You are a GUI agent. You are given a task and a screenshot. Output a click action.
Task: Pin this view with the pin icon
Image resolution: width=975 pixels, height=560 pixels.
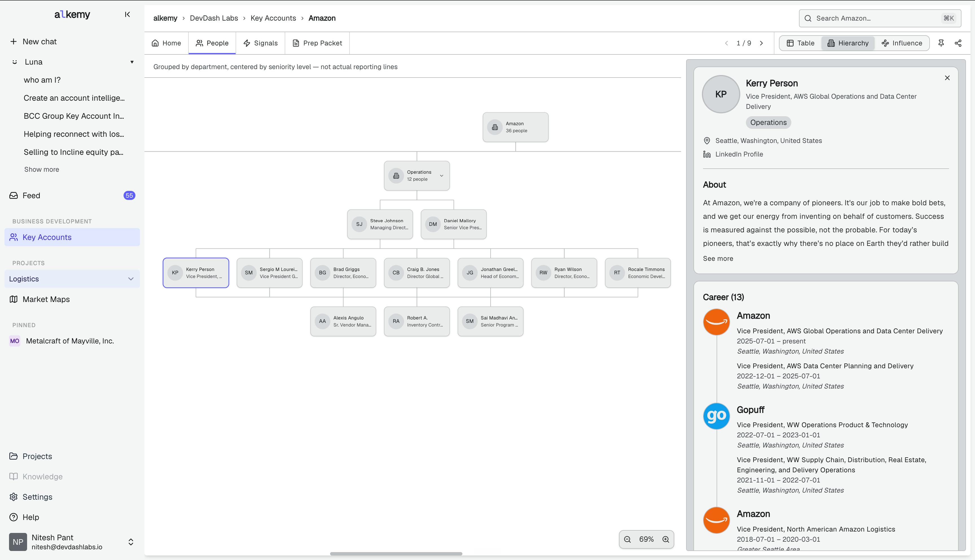(x=941, y=43)
